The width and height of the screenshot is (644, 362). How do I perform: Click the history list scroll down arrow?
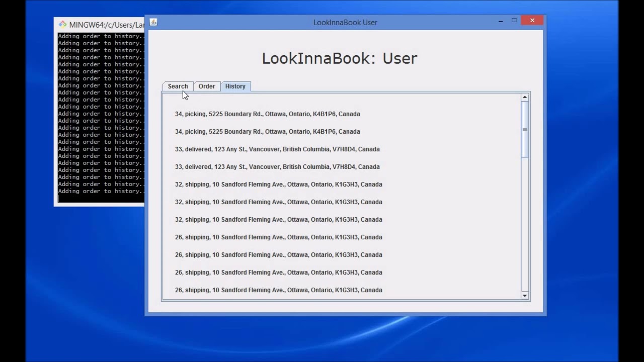click(x=525, y=296)
